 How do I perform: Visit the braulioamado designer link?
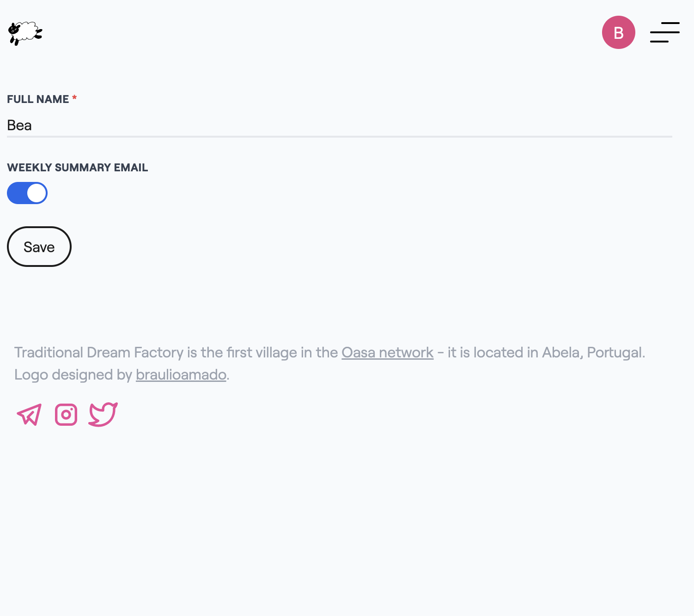(x=181, y=374)
